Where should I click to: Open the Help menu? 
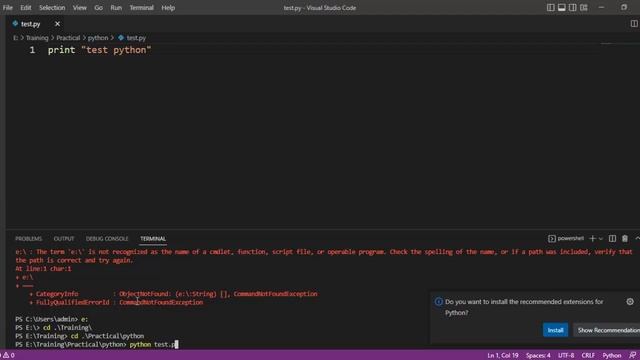point(168,8)
